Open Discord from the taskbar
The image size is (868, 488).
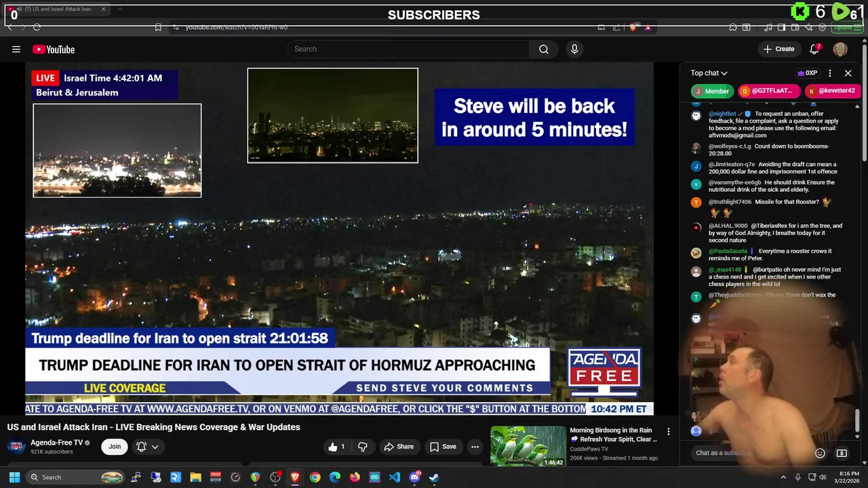(414, 477)
